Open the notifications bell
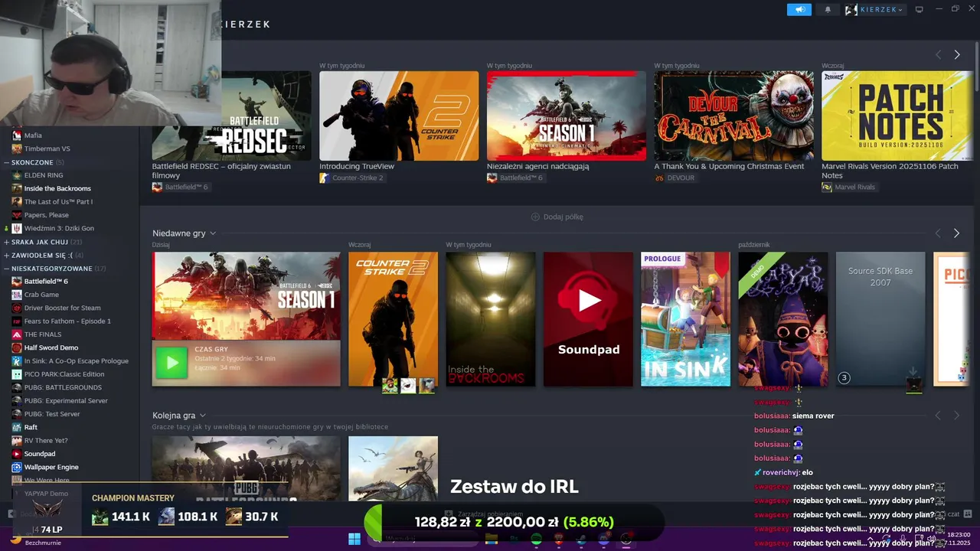 pyautogui.click(x=828, y=9)
